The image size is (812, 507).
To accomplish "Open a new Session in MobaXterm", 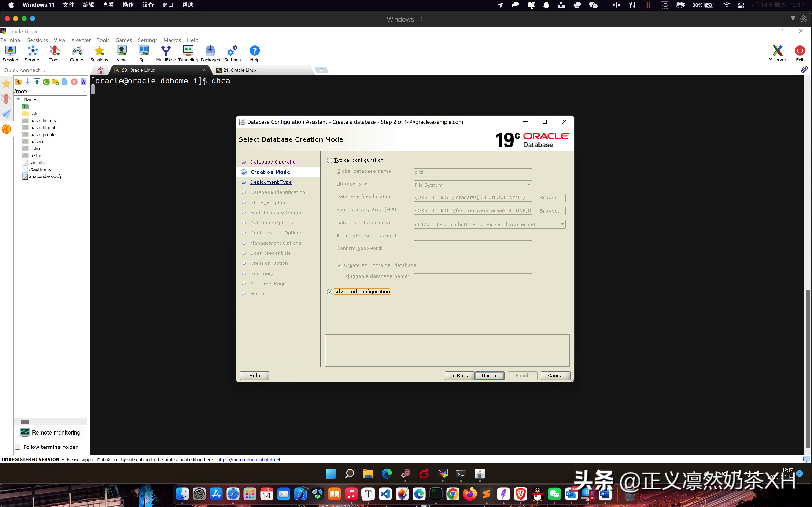I will pyautogui.click(x=10, y=53).
